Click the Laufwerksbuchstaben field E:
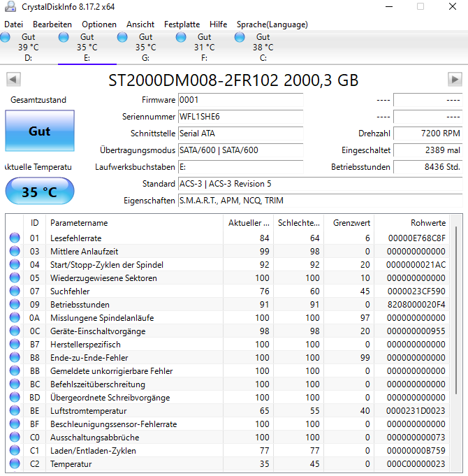The width and height of the screenshot is (468, 476). (240, 166)
